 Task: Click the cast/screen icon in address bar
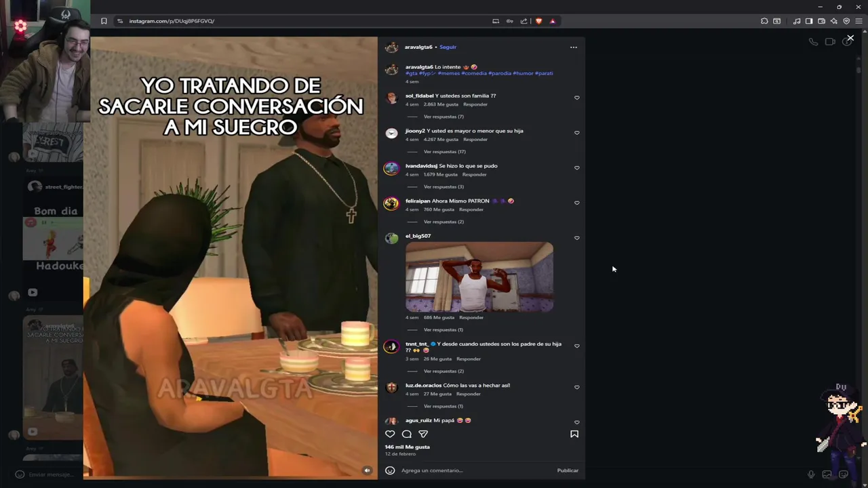point(496,21)
